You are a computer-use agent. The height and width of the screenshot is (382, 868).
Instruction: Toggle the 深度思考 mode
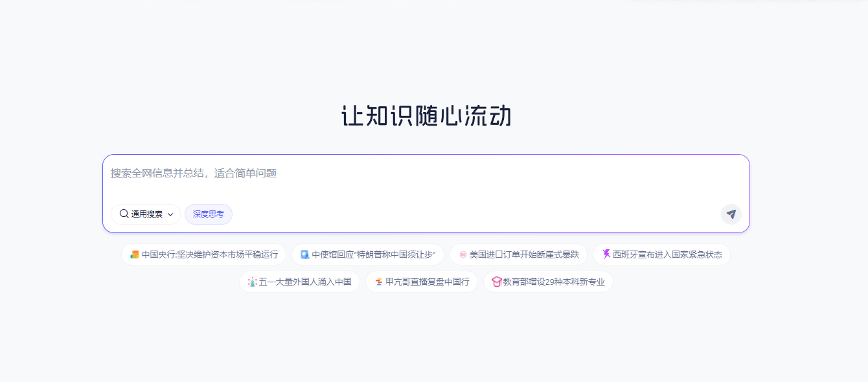point(209,214)
